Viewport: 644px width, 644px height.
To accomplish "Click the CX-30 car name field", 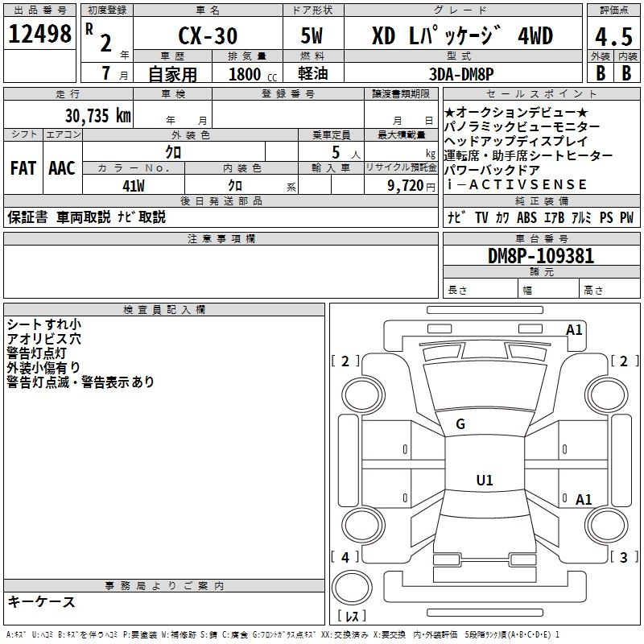I will (206, 35).
